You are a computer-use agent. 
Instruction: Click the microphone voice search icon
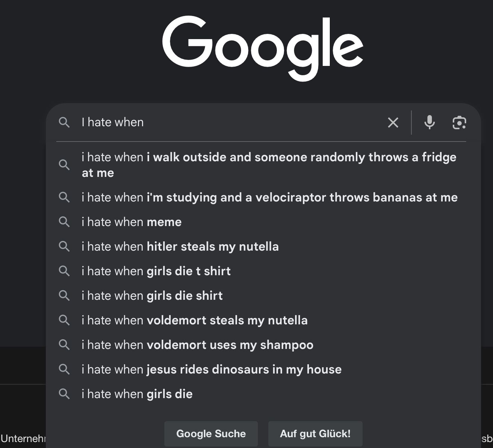(429, 122)
